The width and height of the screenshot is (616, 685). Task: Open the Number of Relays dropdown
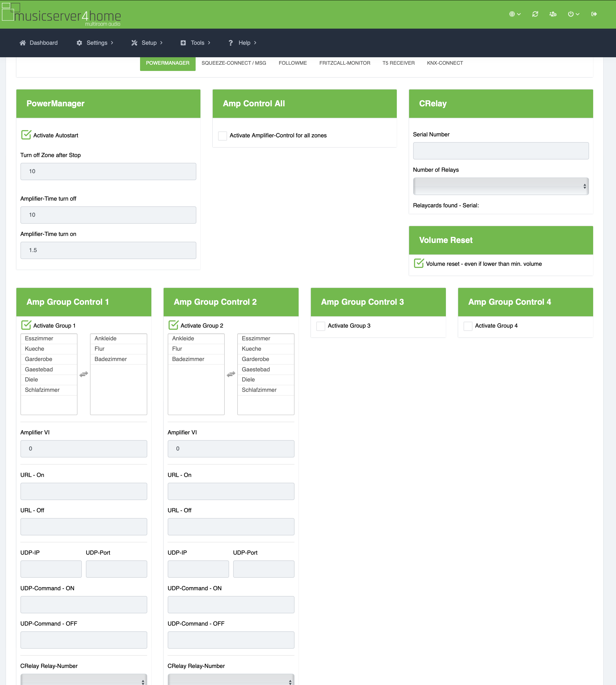pos(500,186)
